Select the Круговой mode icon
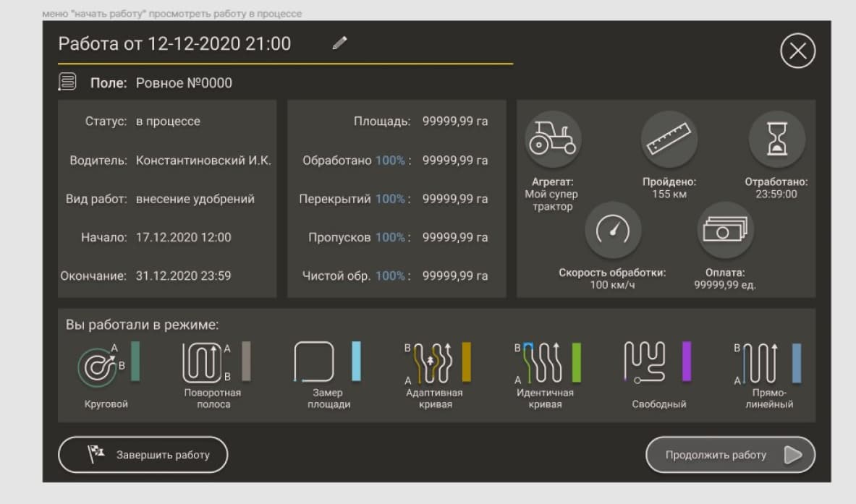The height and width of the screenshot is (504, 856). pos(99,364)
